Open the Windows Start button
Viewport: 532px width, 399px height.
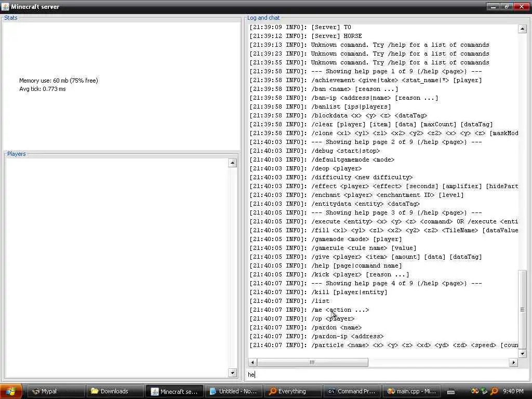click(x=11, y=391)
